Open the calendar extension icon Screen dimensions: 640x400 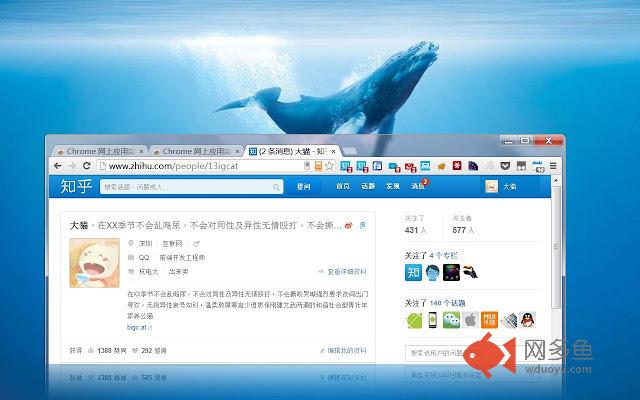tap(538, 166)
